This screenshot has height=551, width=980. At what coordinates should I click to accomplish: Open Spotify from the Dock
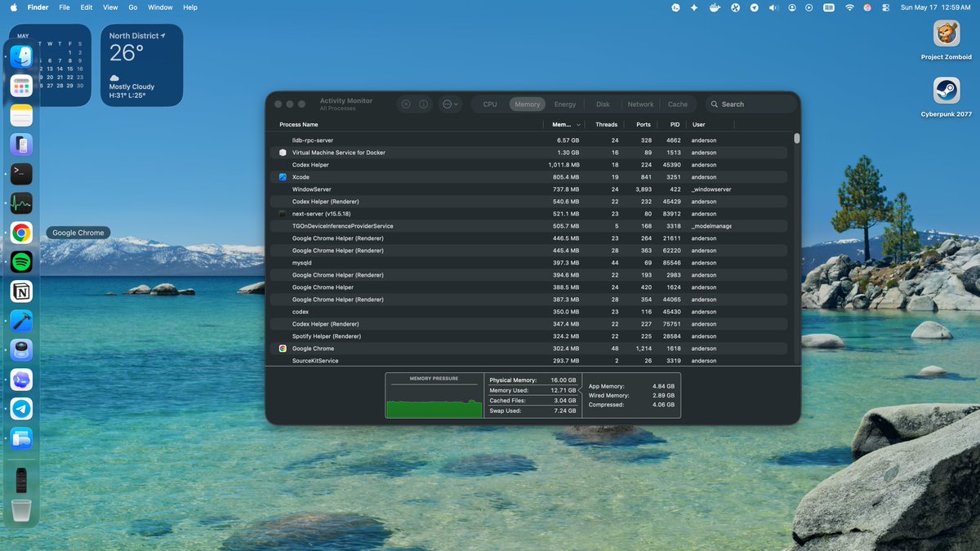(x=21, y=262)
